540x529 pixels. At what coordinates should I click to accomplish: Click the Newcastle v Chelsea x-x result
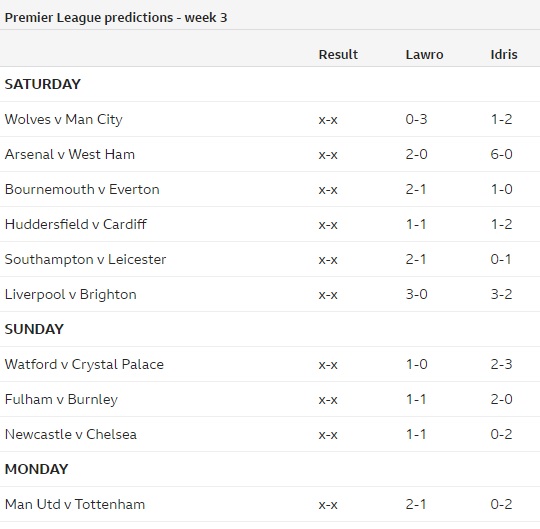[x=328, y=435]
